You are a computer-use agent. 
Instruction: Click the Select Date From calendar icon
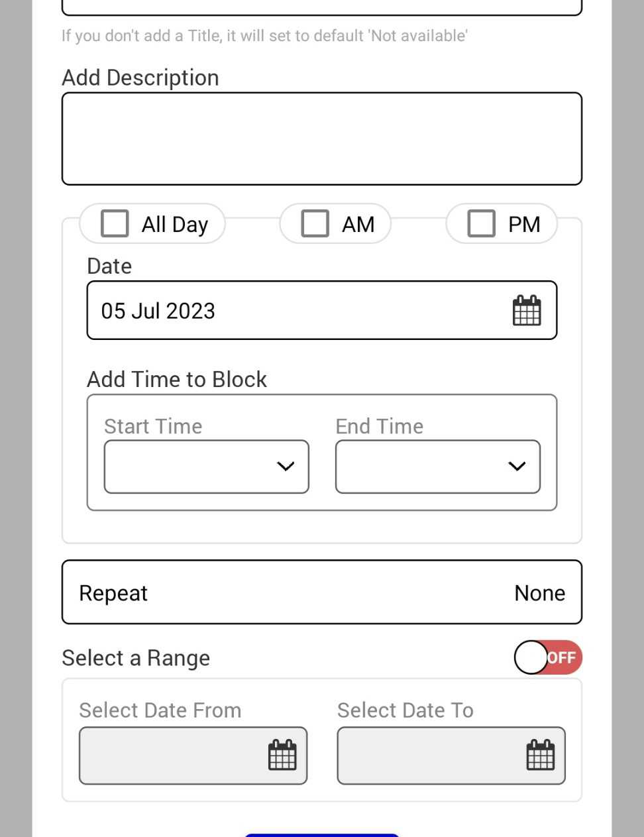[282, 755]
